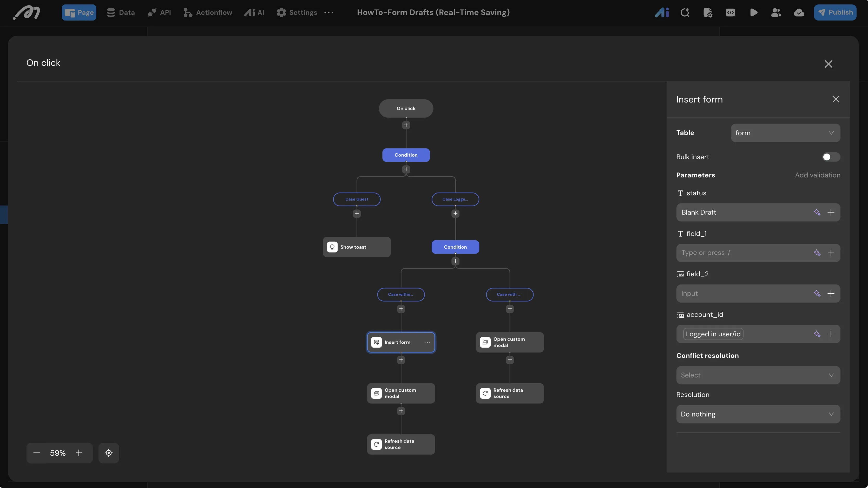Open the collaborators people icon
868x488 pixels.
776,12
